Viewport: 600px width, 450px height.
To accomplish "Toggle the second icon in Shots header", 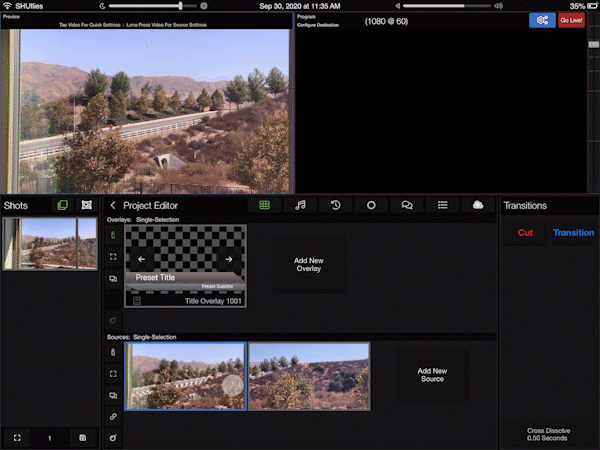I will [87, 205].
